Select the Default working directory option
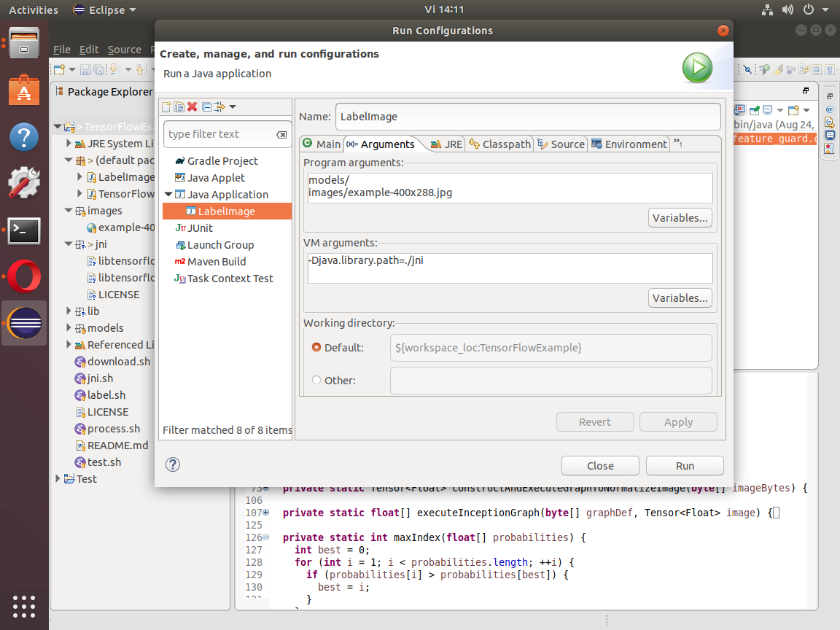Viewport: 840px width, 630px height. click(316, 348)
